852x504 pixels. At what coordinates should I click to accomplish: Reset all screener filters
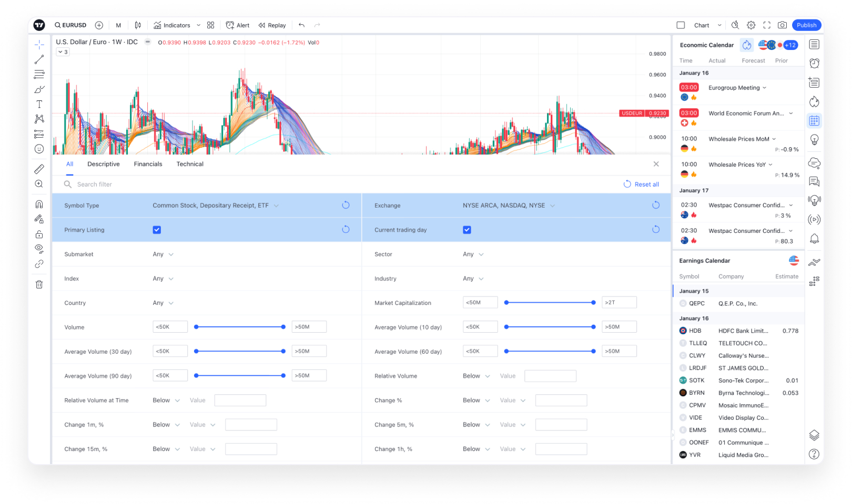pyautogui.click(x=642, y=184)
